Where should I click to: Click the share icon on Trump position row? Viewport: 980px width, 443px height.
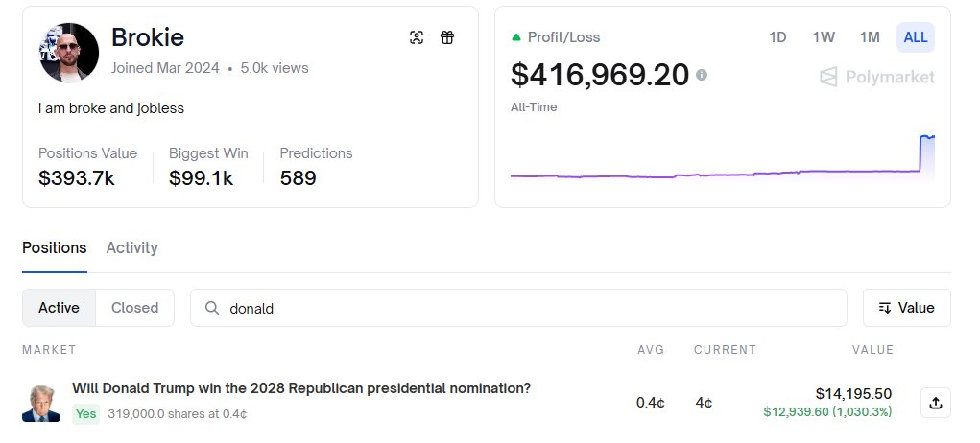pos(935,404)
